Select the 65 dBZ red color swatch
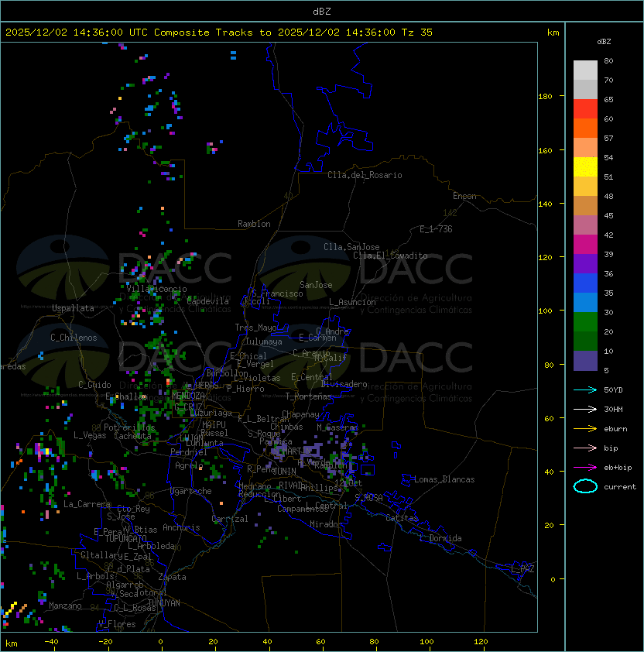This screenshot has width=644, height=652. tap(585, 108)
